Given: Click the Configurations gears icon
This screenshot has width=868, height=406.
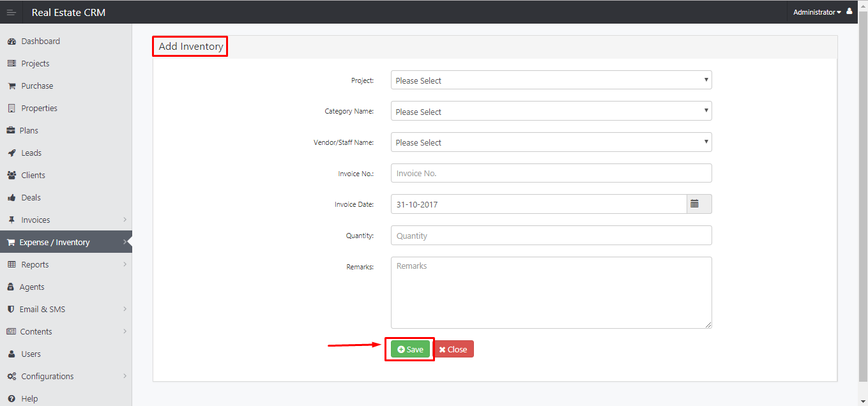Looking at the screenshot, I should (x=11, y=377).
